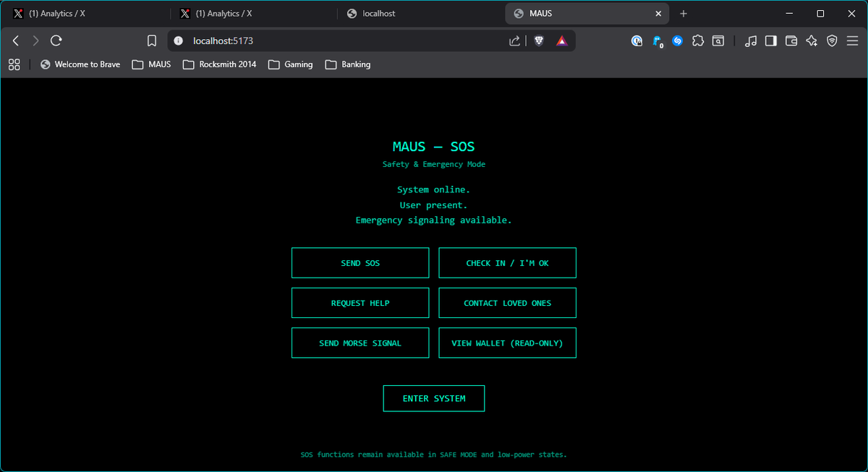Open the Banking bookmarks folder

pos(348,64)
